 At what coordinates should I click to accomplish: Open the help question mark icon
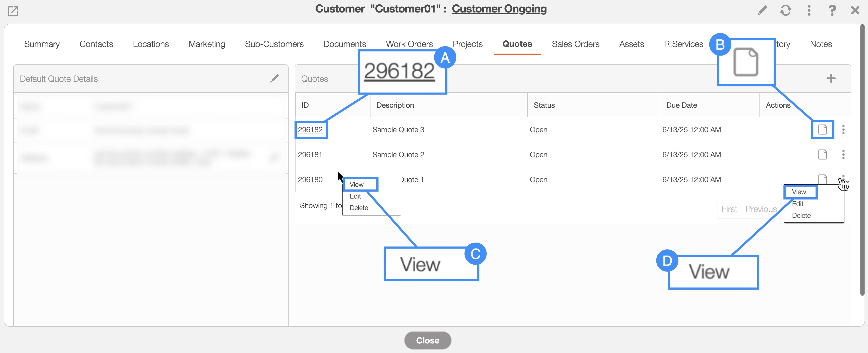tap(832, 11)
